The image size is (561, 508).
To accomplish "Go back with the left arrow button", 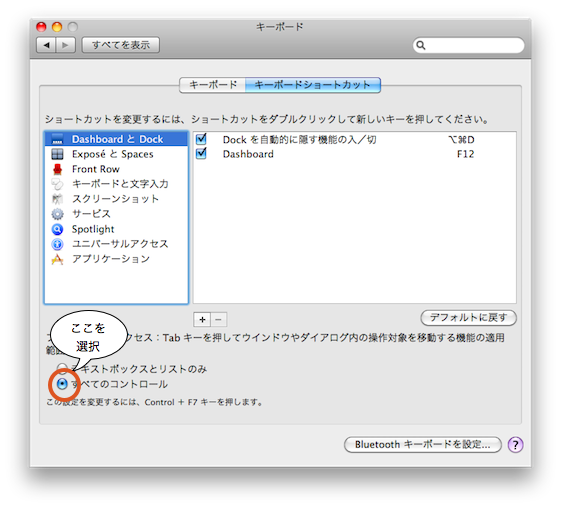I will tap(46, 45).
